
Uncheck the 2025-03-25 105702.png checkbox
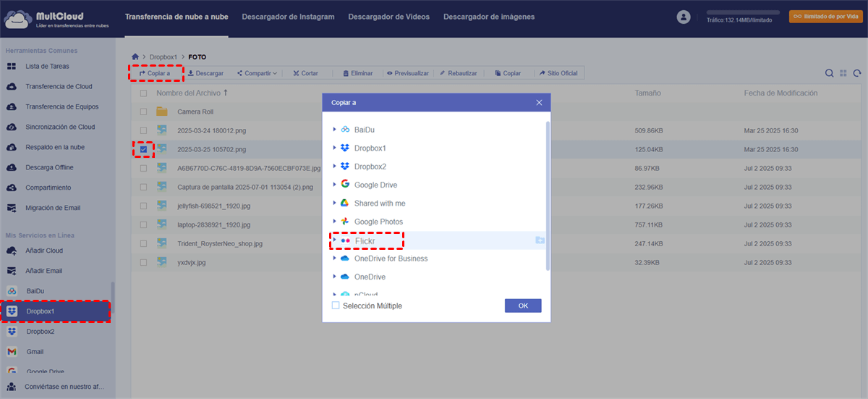point(143,149)
